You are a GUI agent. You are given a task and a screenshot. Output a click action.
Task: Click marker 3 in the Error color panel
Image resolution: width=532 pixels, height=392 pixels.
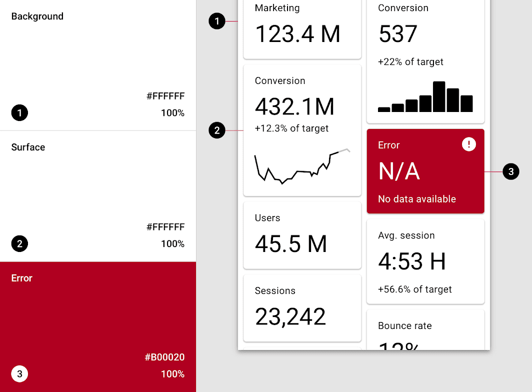(19, 373)
